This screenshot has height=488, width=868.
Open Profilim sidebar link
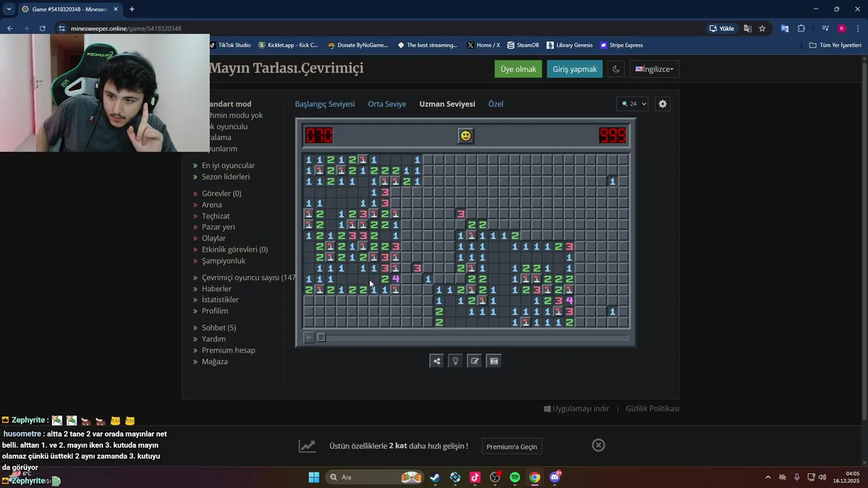(215, 311)
